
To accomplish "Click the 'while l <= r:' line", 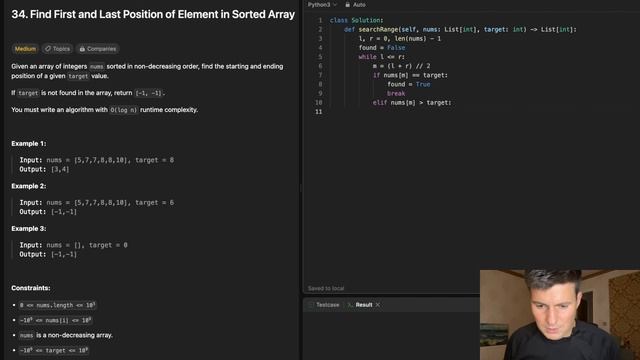I will pyautogui.click(x=382, y=57).
